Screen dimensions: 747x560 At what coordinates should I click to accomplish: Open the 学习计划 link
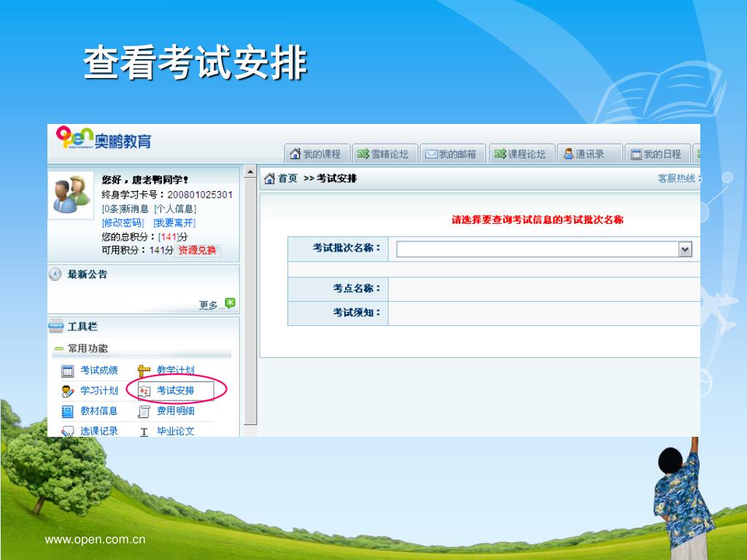pyautogui.click(x=98, y=391)
